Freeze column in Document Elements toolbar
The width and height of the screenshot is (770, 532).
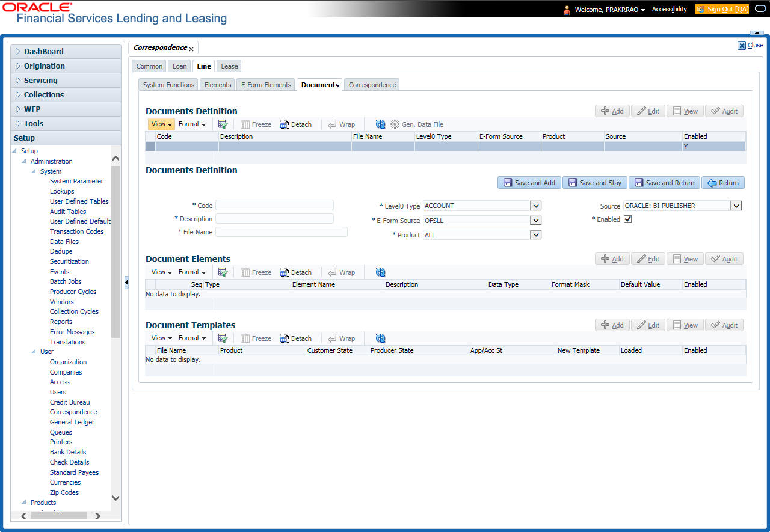click(x=256, y=272)
